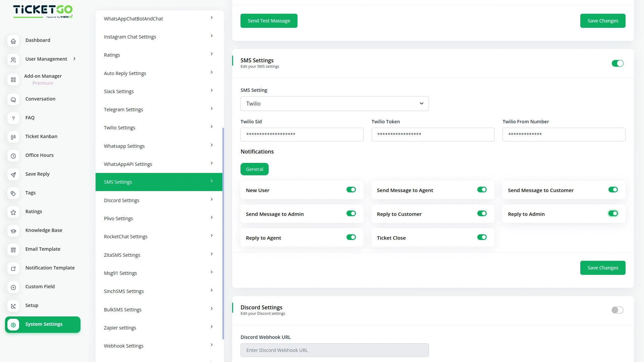Open the Setup section icon

(13, 306)
